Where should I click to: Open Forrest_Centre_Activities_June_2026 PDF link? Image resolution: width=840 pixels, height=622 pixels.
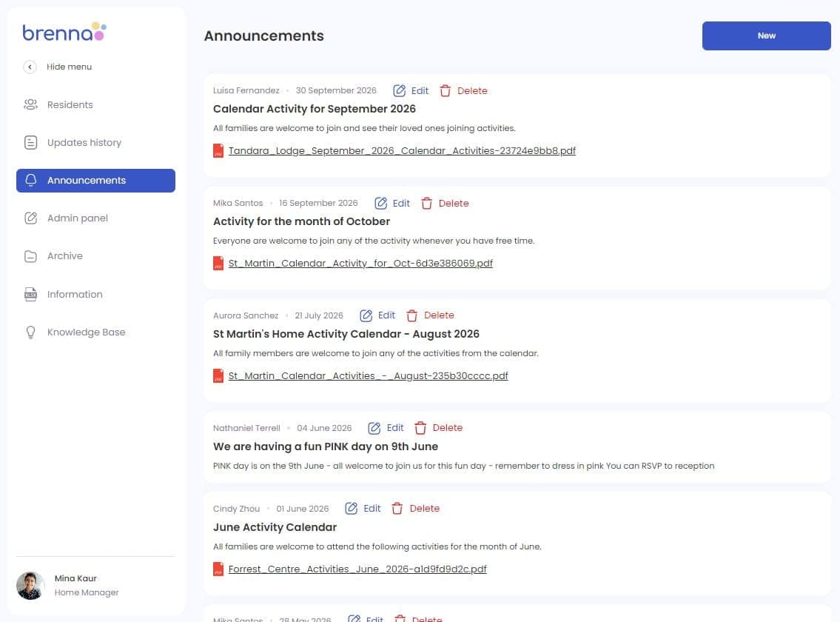(357, 569)
